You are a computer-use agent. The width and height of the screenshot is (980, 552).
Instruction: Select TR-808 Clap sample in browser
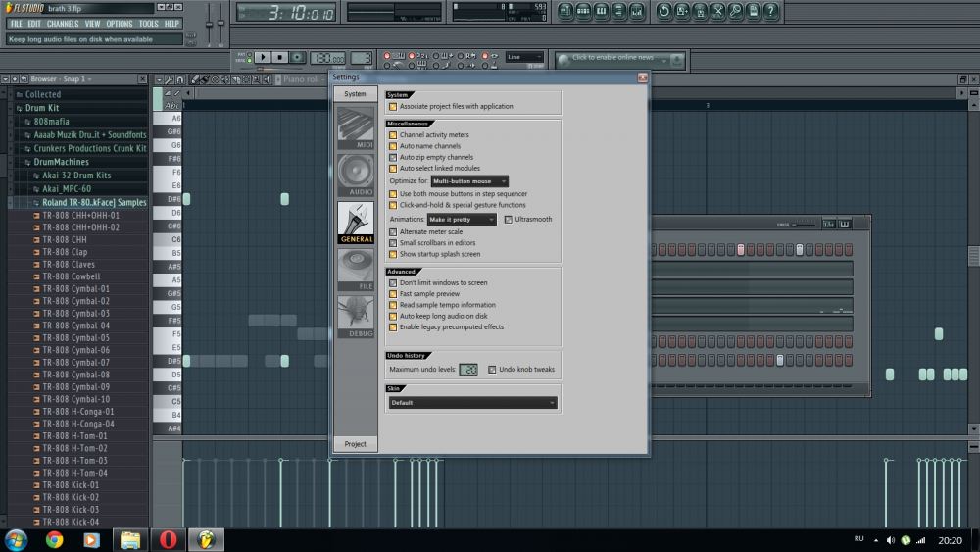point(65,252)
